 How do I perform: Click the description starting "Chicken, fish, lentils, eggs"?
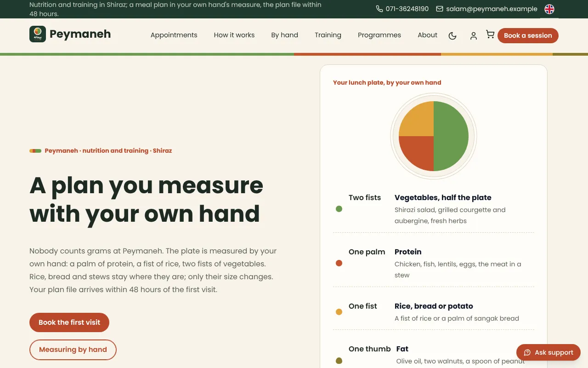tap(458, 270)
